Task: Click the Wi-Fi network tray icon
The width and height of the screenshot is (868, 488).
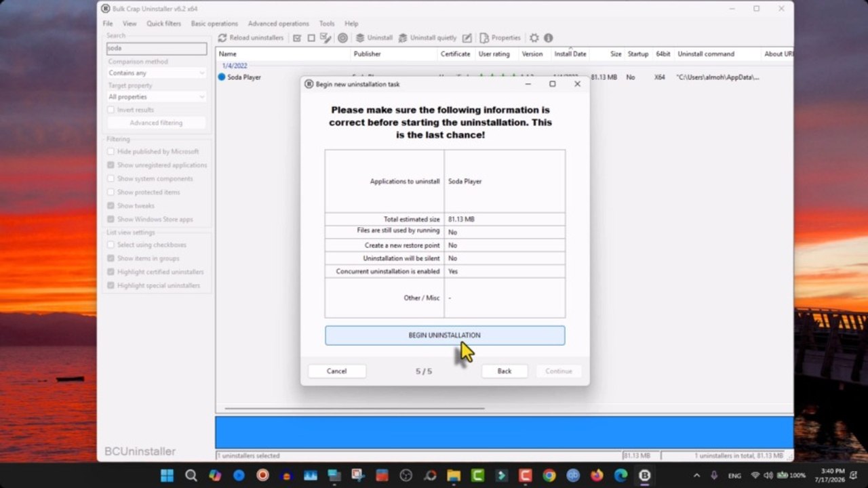Action: pos(755,476)
